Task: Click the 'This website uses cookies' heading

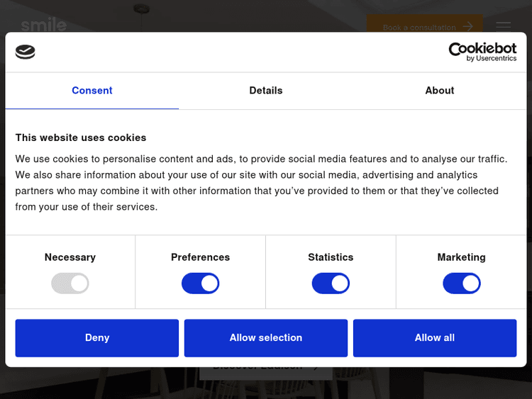Action: tap(81, 137)
